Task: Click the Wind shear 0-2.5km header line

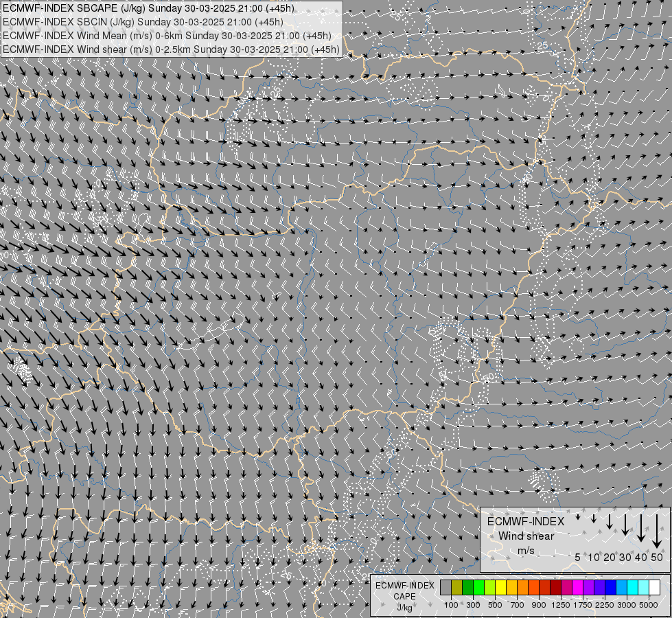Action: [171, 49]
